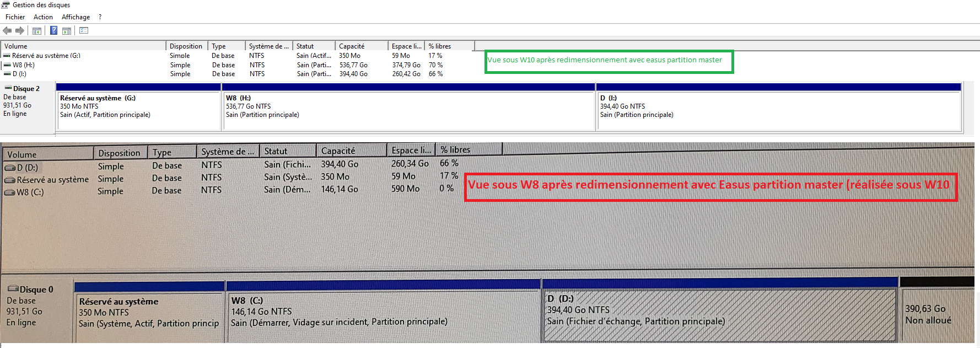
Task: Toggle the action pane show/hide icon
Action: point(67,31)
